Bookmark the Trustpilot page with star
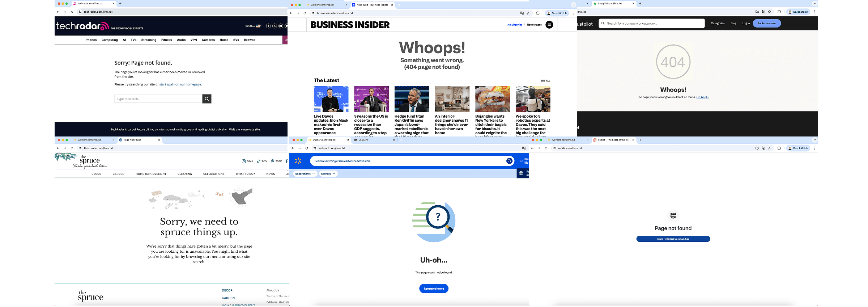 [769, 12]
